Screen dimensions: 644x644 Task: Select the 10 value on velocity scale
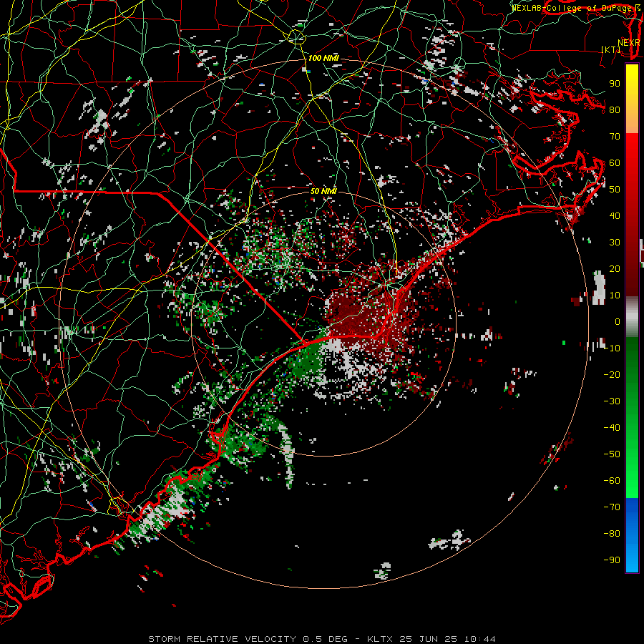point(615,296)
